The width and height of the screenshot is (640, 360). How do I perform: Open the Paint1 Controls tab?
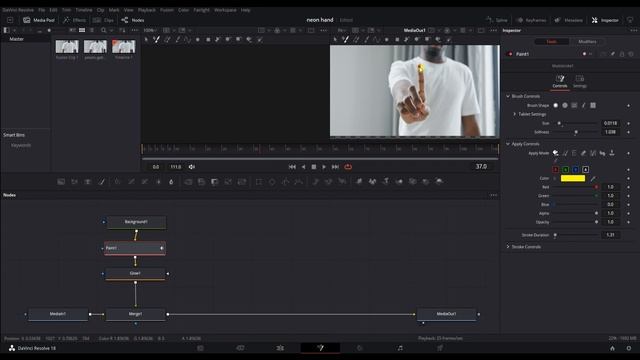click(x=560, y=81)
